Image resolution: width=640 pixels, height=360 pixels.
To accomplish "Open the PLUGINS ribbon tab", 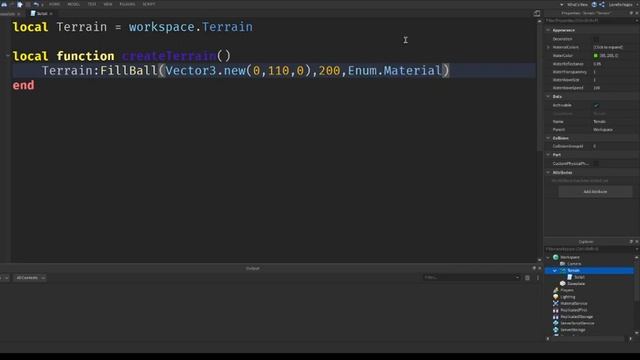I will (127, 4).
